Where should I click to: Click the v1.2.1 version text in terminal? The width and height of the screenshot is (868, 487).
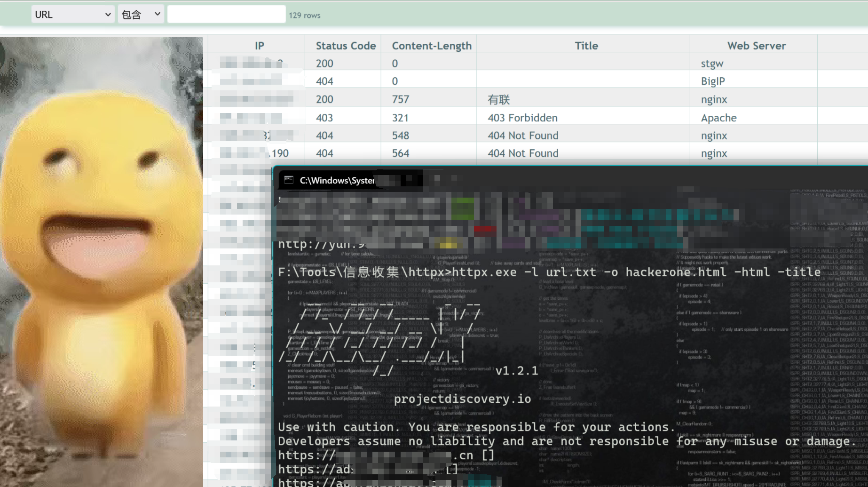[x=517, y=371]
